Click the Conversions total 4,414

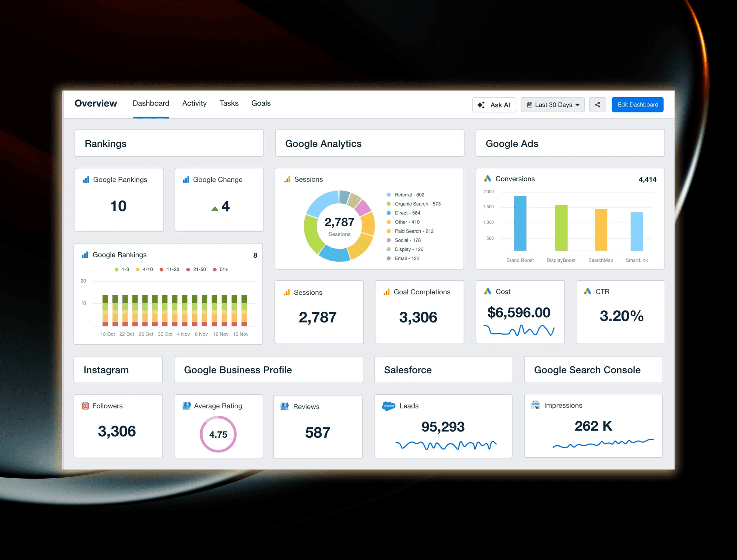click(x=647, y=179)
